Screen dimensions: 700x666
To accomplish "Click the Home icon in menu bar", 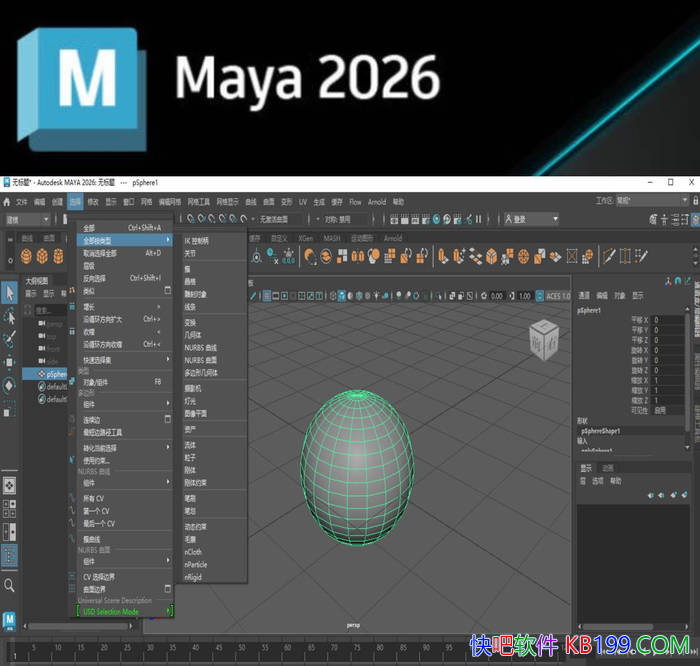I will coord(6,202).
